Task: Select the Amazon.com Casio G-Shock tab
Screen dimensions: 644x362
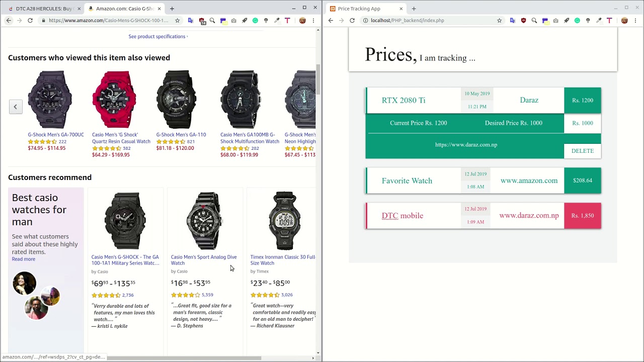Action: coord(124,9)
